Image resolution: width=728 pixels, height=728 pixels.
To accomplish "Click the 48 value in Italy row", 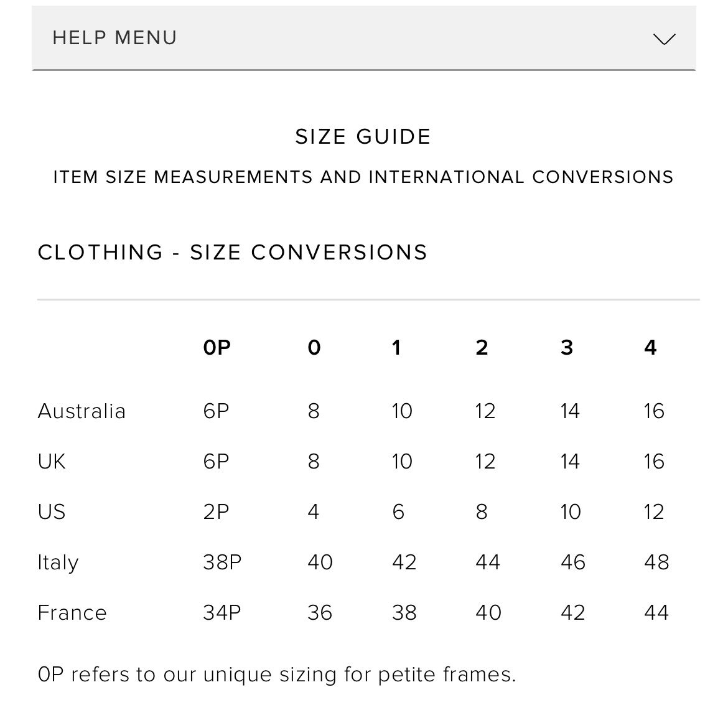I will (x=656, y=562).
